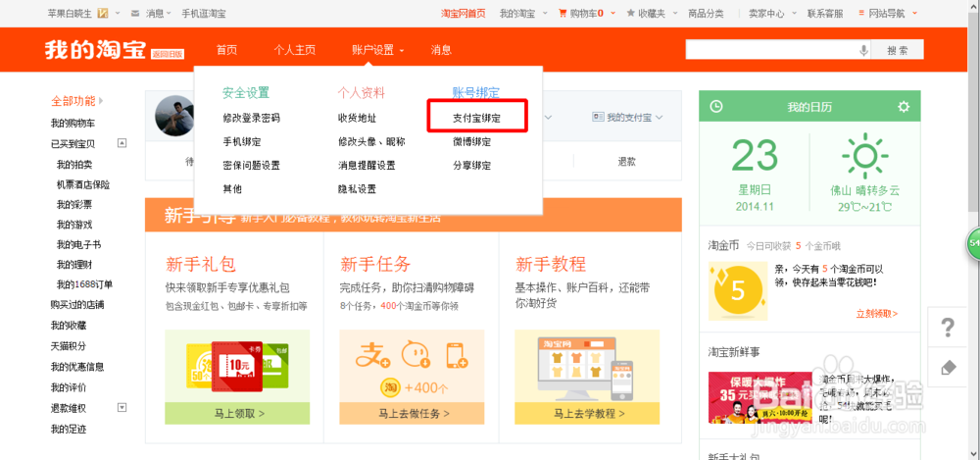Go to the 首页 tab
Screen dimensions: 980x460
pos(226,50)
